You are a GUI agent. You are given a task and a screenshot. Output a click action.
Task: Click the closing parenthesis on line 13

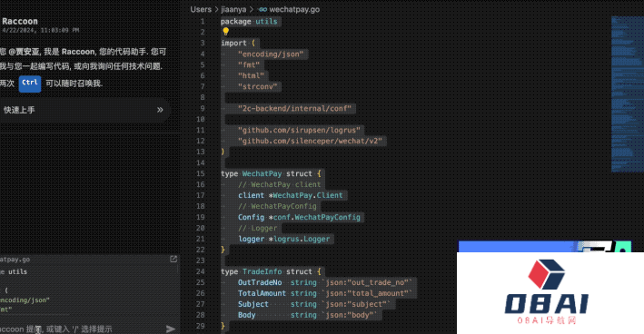(223, 152)
